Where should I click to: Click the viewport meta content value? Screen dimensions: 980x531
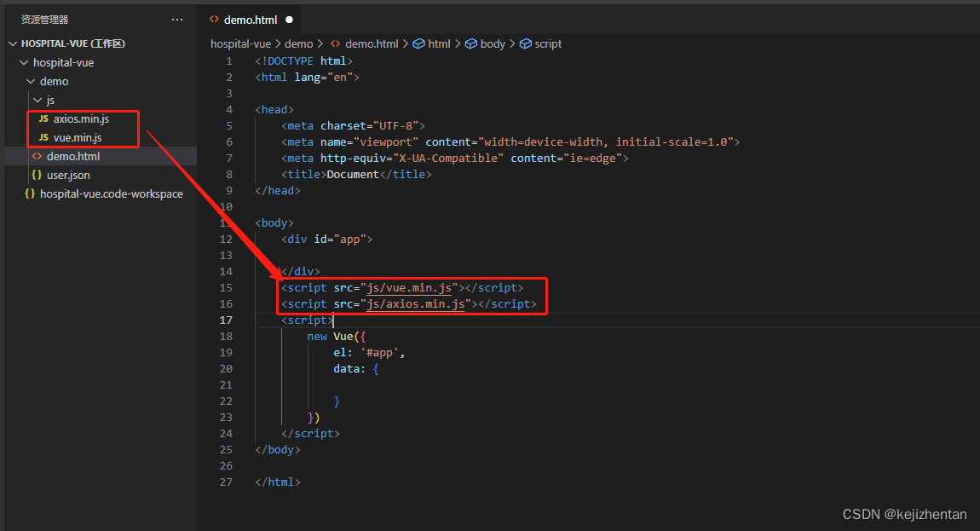pos(606,142)
